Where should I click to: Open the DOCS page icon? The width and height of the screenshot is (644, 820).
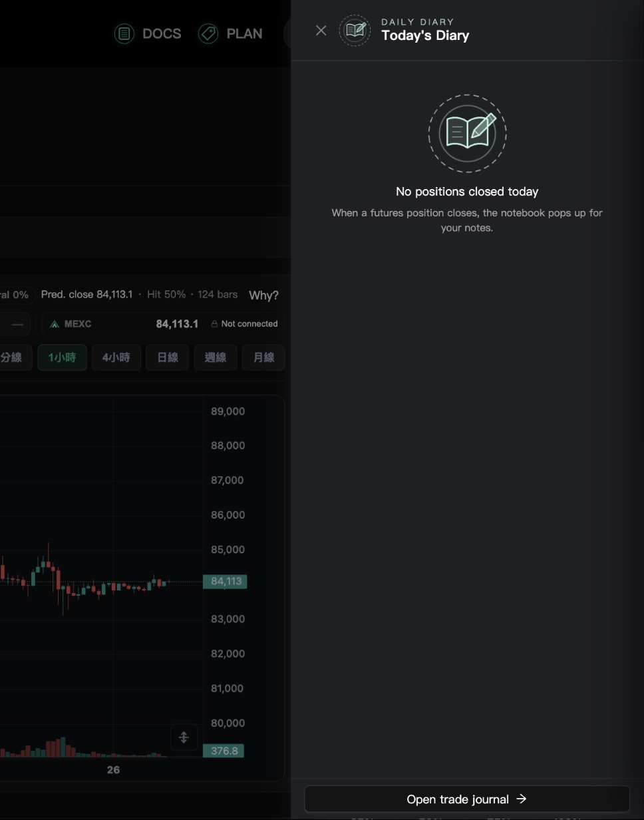pos(124,33)
